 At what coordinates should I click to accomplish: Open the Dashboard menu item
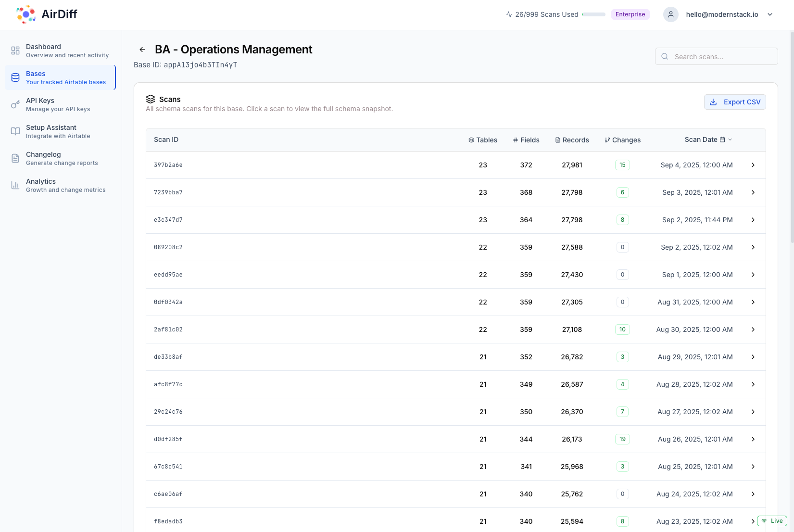[60, 51]
